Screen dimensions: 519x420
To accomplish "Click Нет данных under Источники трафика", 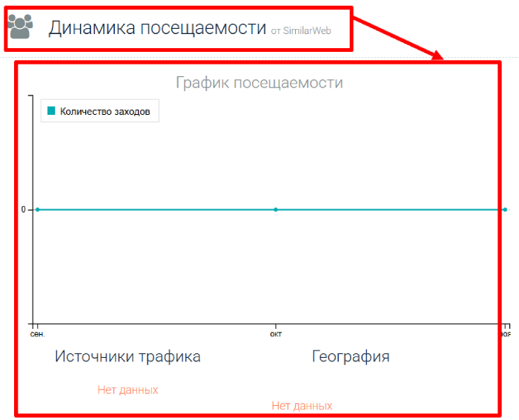I will [128, 390].
